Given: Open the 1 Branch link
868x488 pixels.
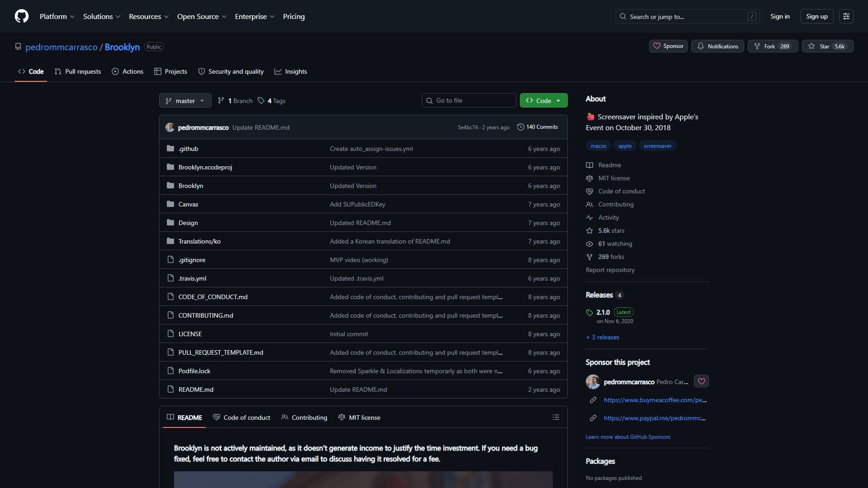Looking at the screenshot, I should pos(235,101).
